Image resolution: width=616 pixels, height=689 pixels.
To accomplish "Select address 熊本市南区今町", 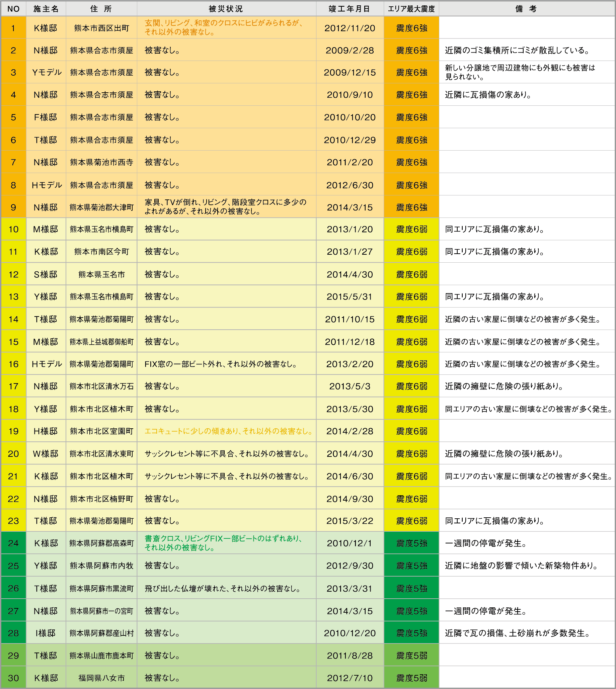I will pyautogui.click(x=101, y=252).
